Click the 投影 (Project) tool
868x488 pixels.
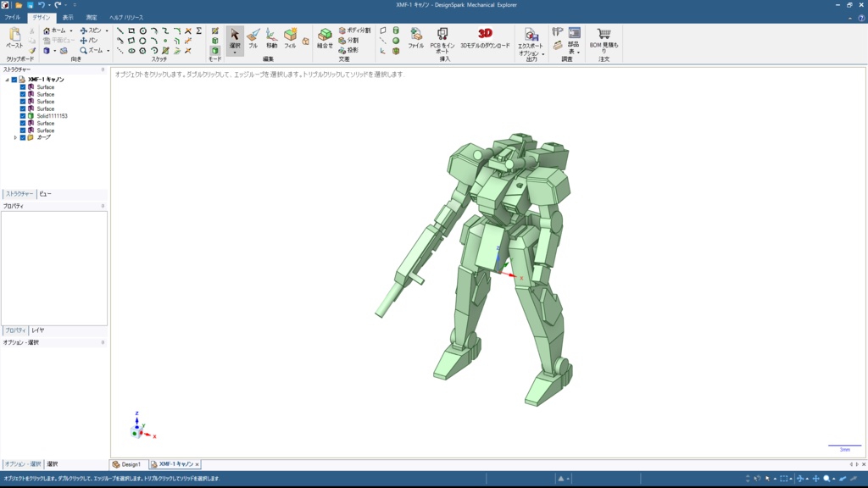coord(348,50)
